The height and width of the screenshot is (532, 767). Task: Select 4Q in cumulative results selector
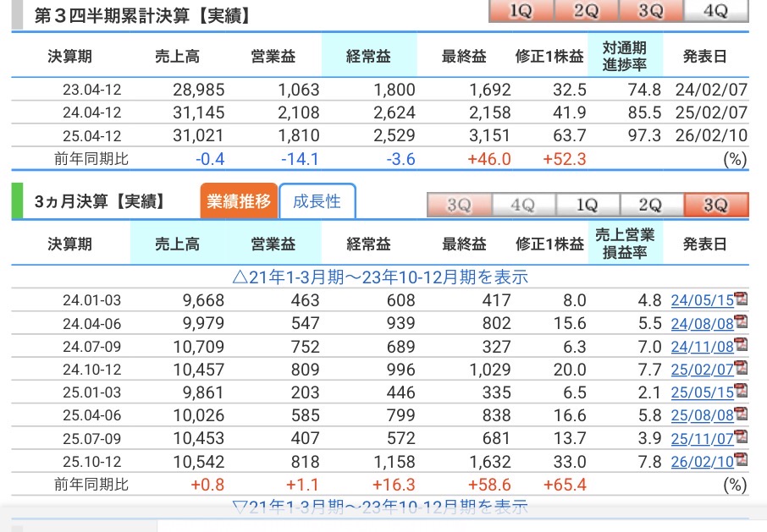click(x=715, y=10)
